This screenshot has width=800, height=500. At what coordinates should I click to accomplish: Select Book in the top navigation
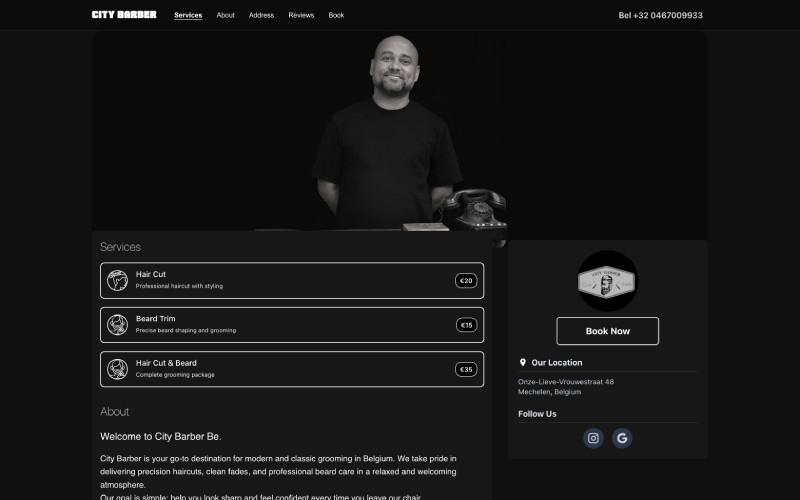pyautogui.click(x=336, y=15)
